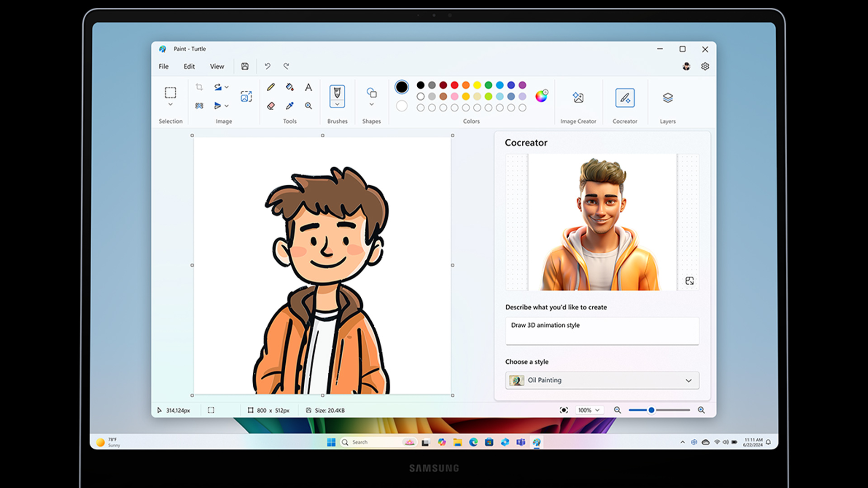Select the Fill with color tool
Viewport: 868px width, 488px height.
[289, 87]
